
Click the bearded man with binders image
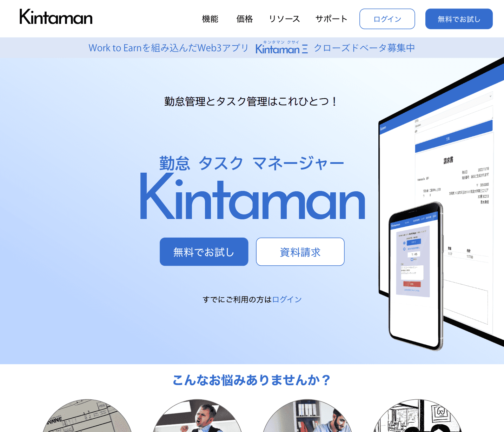[307, 416]
